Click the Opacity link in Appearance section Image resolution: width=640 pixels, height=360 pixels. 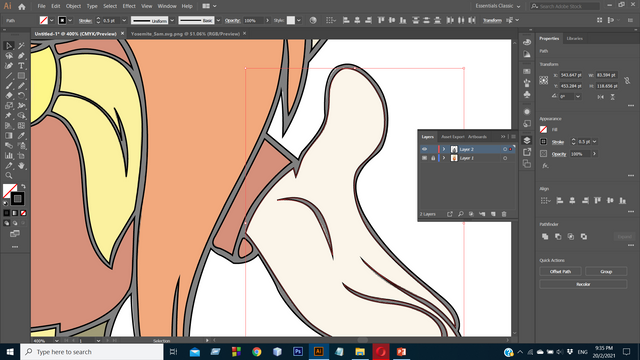559,154
